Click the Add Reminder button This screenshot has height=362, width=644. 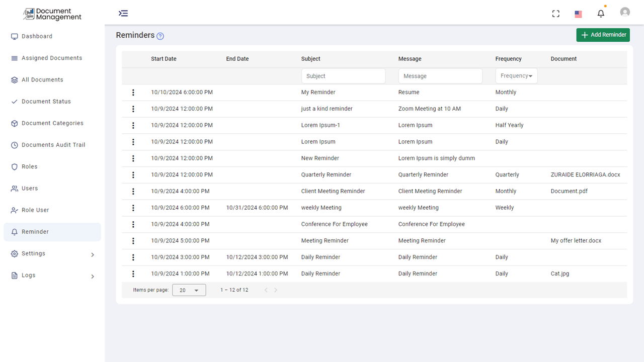tap(603, 35)
